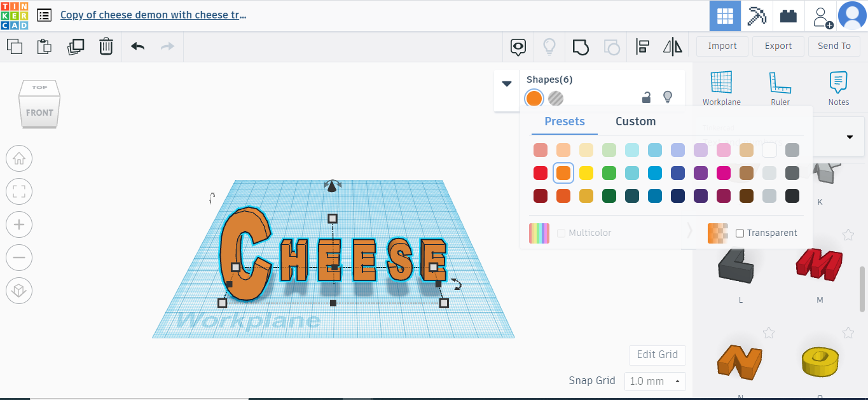Switch to the Custom color tab
This screenshot has width=868, height=400.
pos(635,121)
